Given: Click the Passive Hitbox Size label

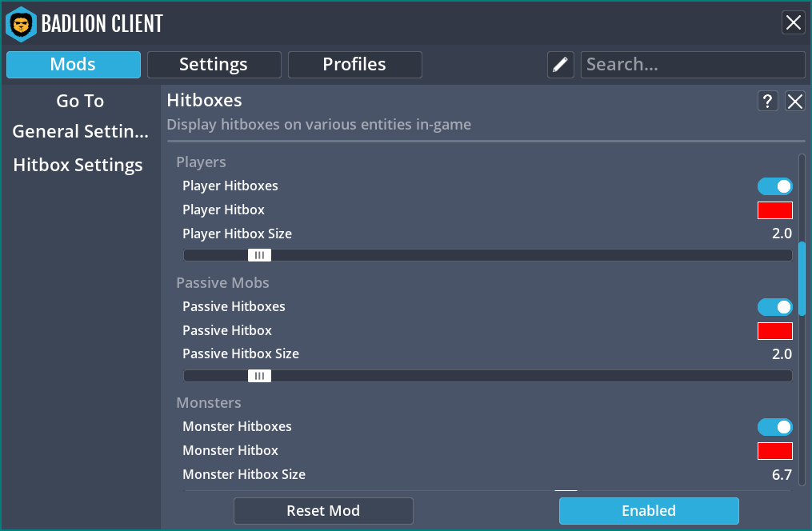Looking at the screenshot, I should 241,354.
